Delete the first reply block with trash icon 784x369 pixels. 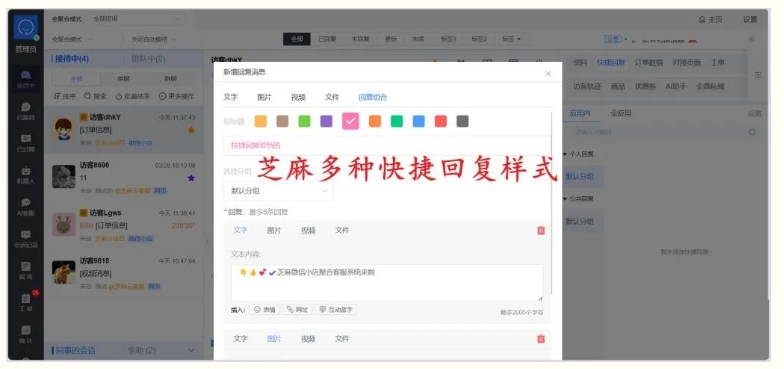click(540, 230)
